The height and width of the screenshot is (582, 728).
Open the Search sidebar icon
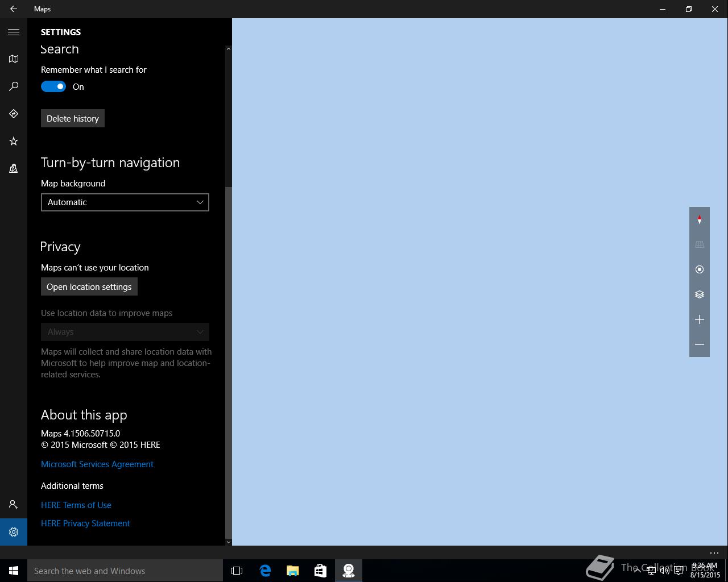pos(14,86)
